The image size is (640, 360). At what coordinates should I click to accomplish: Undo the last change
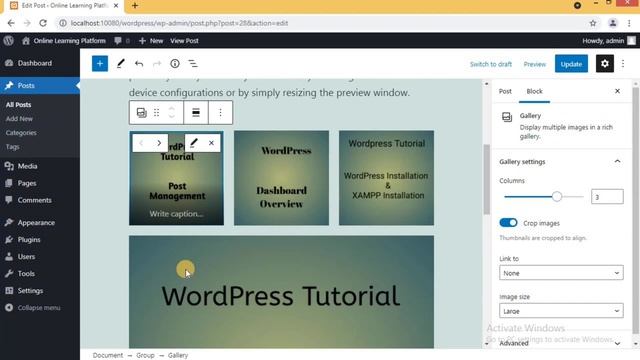(x=139, y=64)
